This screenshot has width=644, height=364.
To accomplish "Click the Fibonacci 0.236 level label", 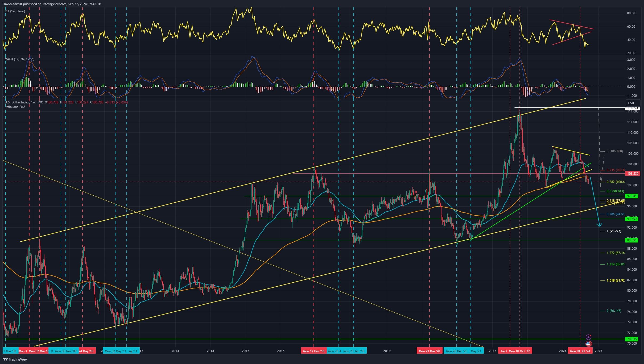I will click(x=616, y=170).
